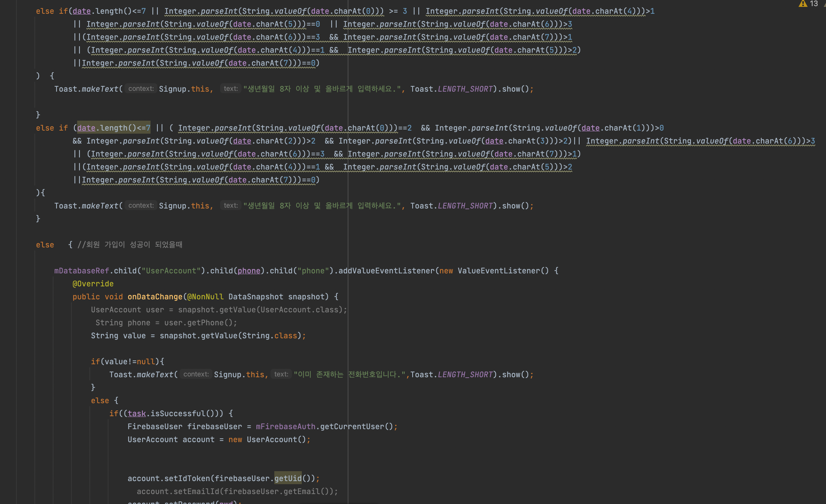Screen dimensions: 826x504
Task: Click the highlighted getUid method call
Action: [288, 478]
